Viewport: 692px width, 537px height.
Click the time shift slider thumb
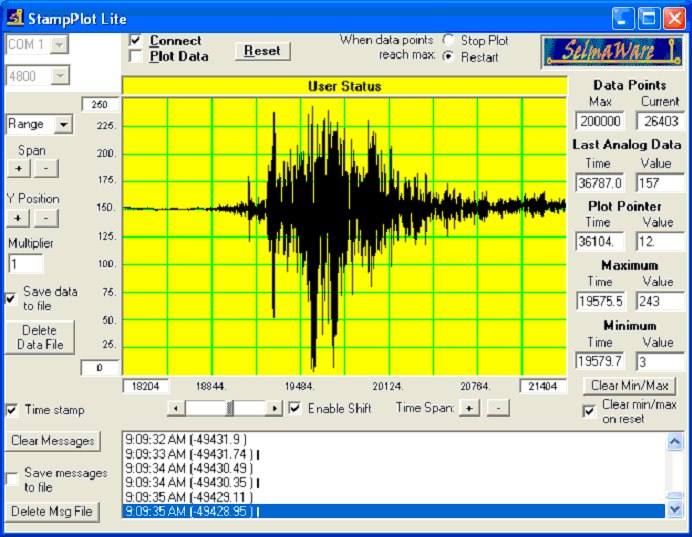pyautogui.click(x=229, y=409)
